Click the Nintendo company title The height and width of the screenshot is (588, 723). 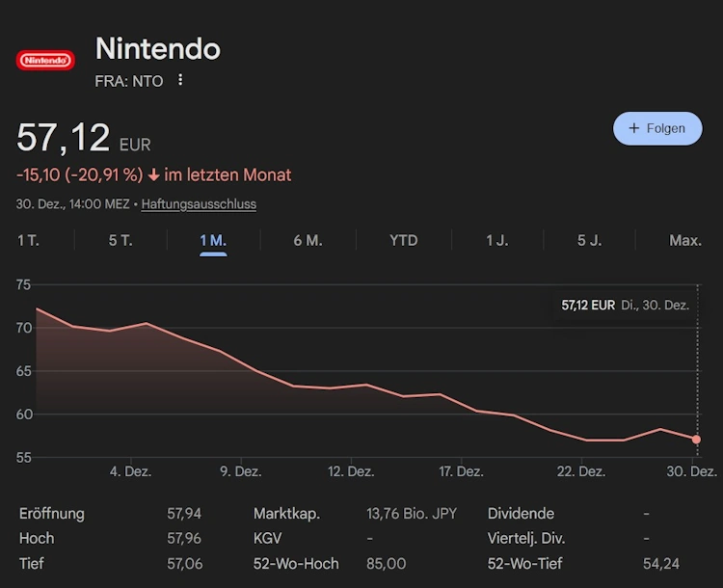tap(157, 49)
